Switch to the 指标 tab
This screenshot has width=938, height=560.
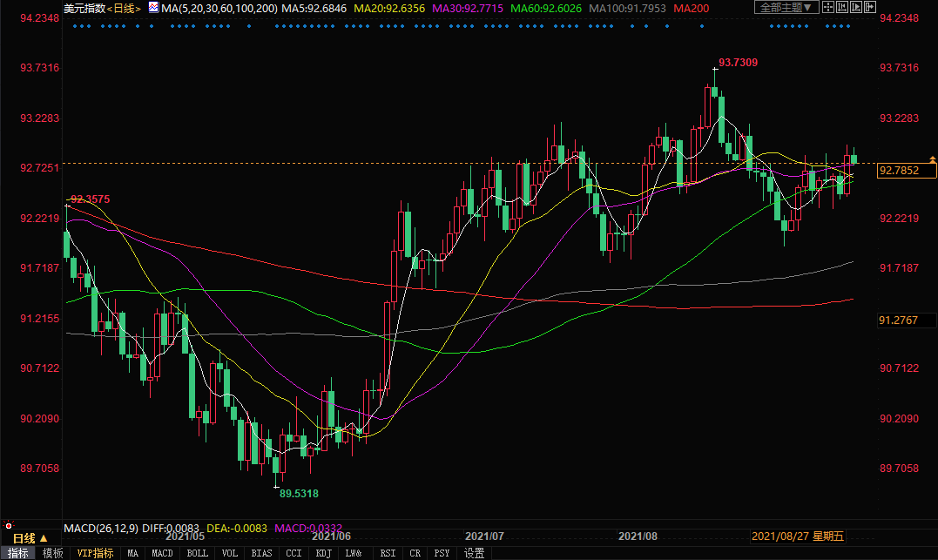coord(18,553)
